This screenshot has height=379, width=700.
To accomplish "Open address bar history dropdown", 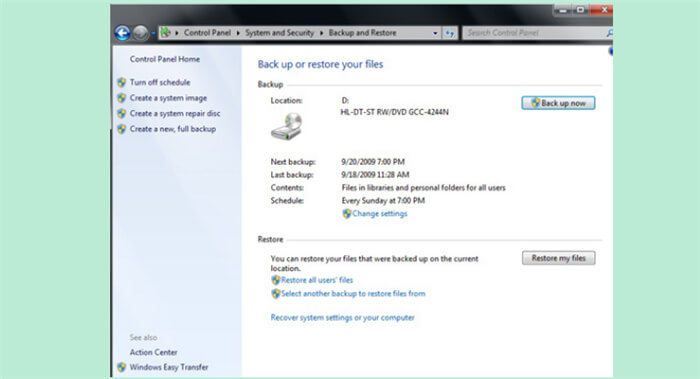I will (x=435, y=33).
